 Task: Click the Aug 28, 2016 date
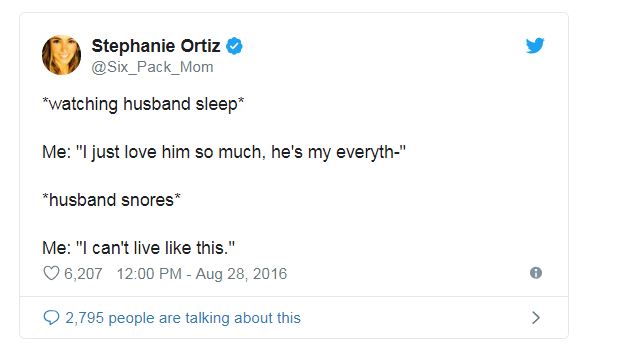click(x=241, y=274)
